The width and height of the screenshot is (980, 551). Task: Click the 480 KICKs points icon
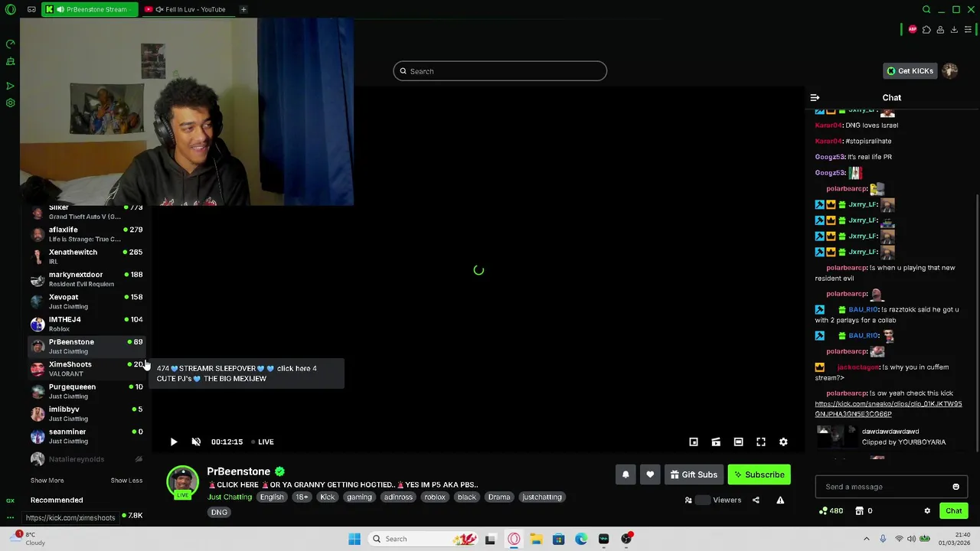click(x=823, y=510)
